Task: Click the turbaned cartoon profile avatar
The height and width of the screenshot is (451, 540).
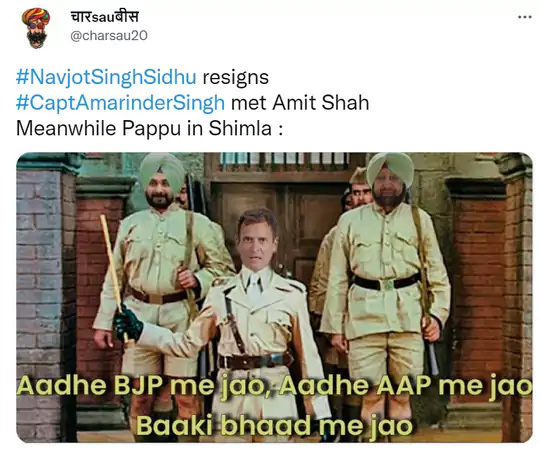Action: [36, 28]
